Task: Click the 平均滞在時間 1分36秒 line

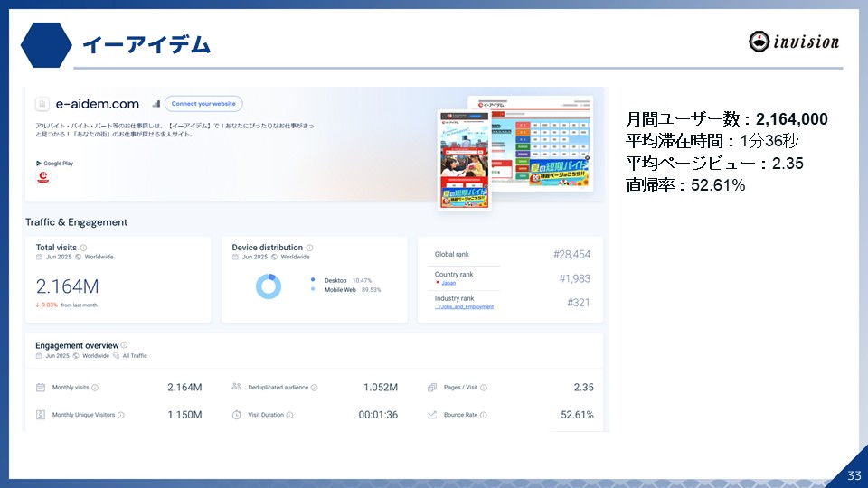Action: click(712, 141)
